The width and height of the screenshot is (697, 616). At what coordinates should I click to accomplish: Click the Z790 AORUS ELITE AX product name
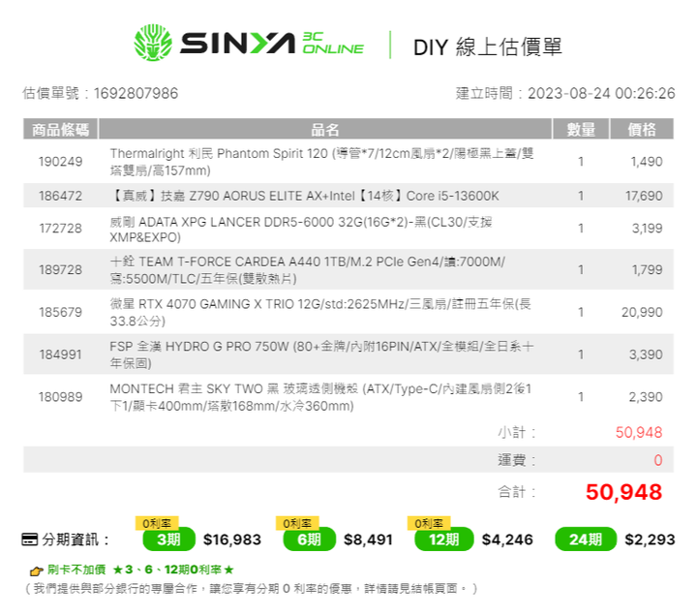click(305, 196)
